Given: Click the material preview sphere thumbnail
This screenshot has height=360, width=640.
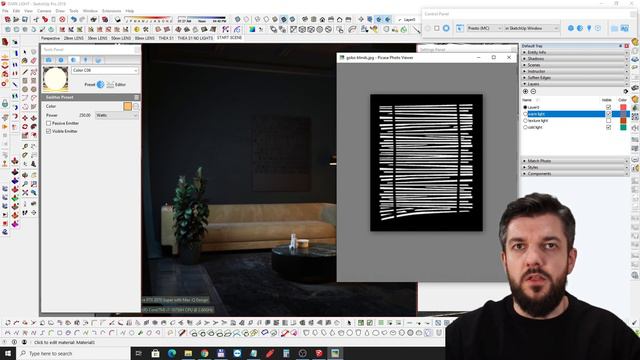Looking at the screenshot, I should pos(56,78).
